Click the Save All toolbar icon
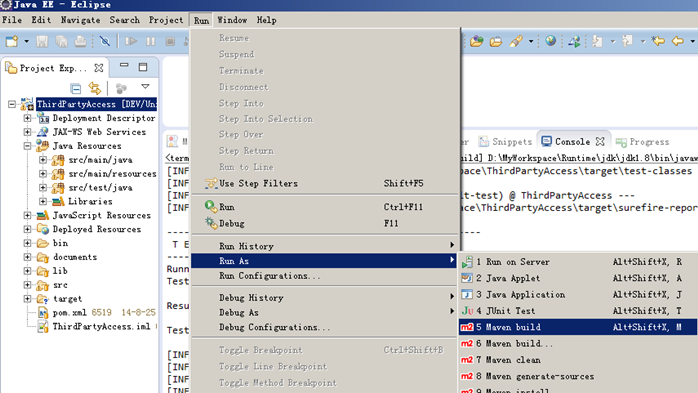This screenshot has width=698, height=393. point(61,41)
